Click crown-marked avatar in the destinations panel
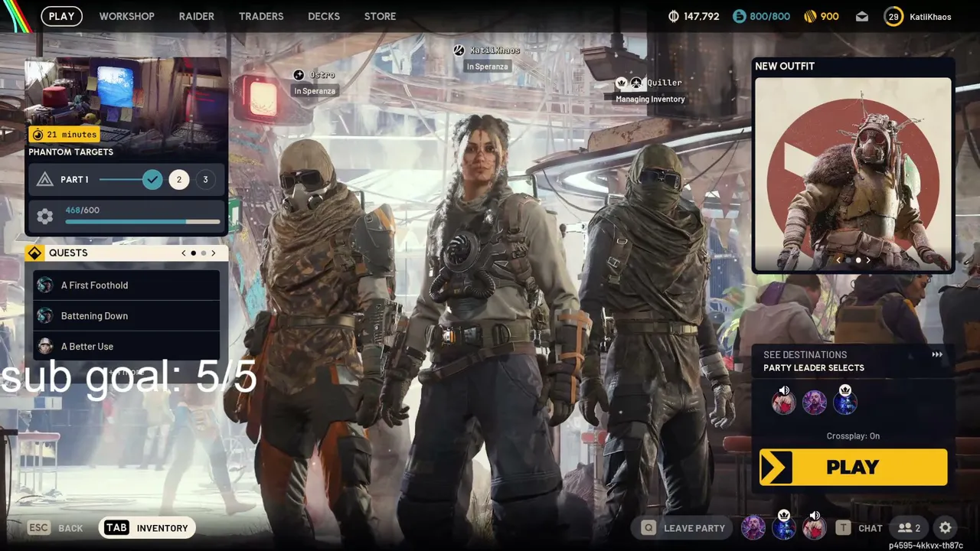980x551 pixels. (845, 401)
